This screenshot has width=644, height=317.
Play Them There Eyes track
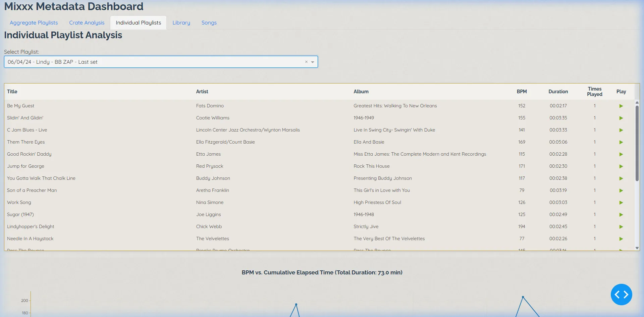(x=621, y=142)
